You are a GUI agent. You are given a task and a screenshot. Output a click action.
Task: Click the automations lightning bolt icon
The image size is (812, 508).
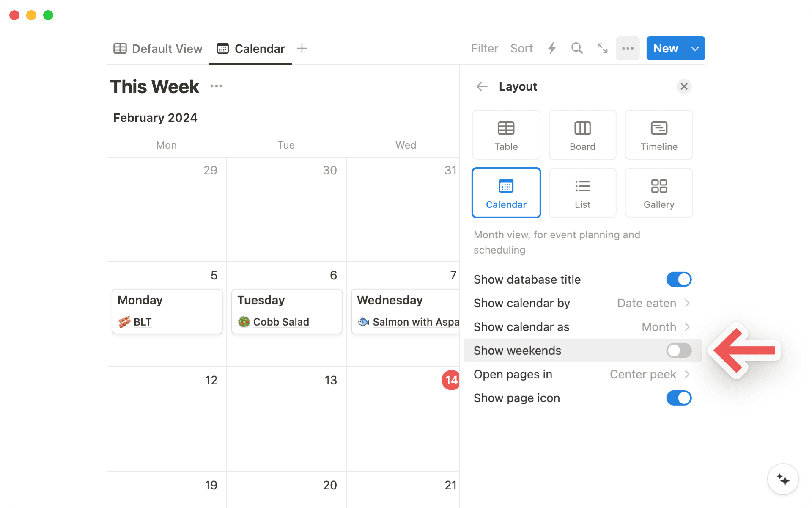tap(551, 48)
